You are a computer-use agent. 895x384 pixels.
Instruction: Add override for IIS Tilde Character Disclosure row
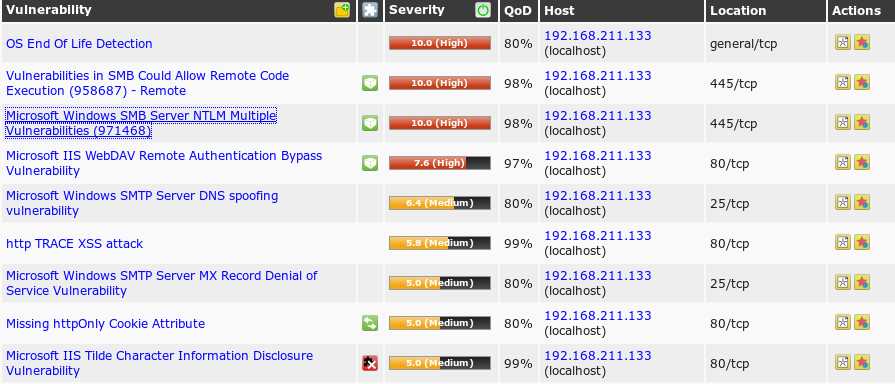[862, 362]
